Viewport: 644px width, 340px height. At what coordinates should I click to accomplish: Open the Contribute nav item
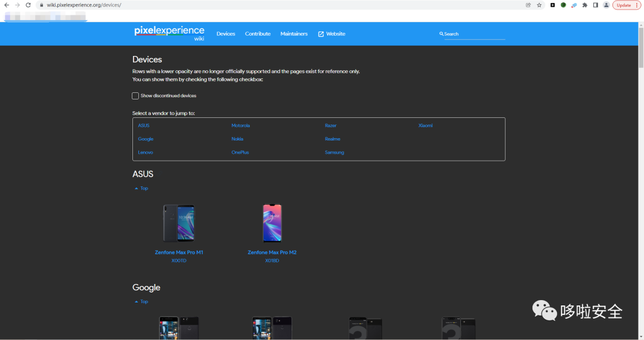[x=258, y=33]
